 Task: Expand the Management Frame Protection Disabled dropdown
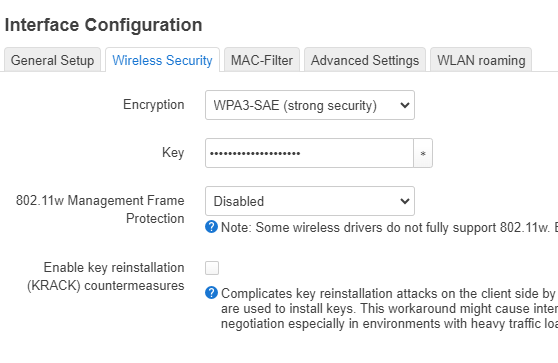(x=310, y=201)
